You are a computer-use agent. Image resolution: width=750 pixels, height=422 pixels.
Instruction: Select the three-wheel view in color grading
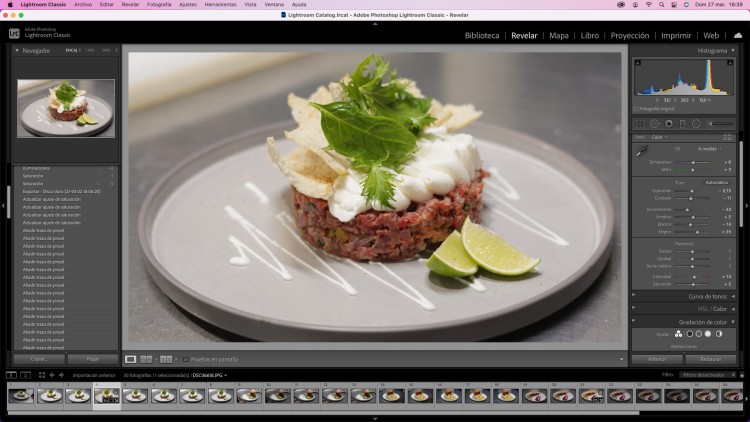pyautogui.click(x=678, y=334)
